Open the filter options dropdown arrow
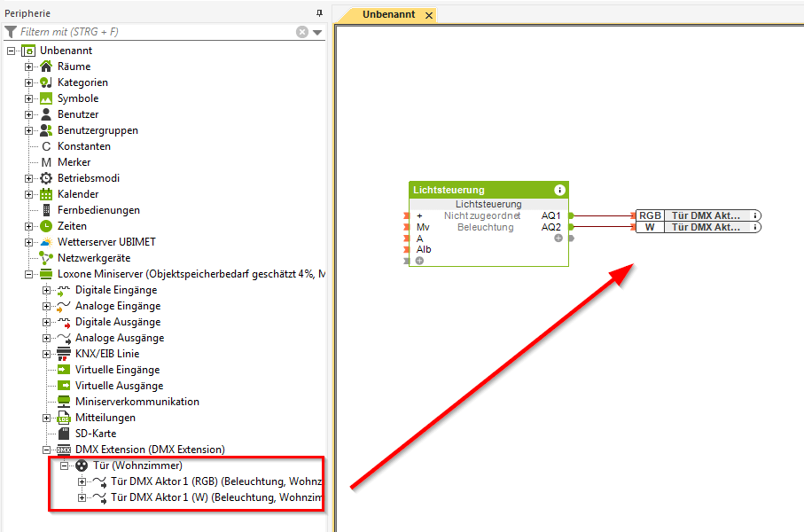This screenshot has width=804, height=532. coord(317,33)
